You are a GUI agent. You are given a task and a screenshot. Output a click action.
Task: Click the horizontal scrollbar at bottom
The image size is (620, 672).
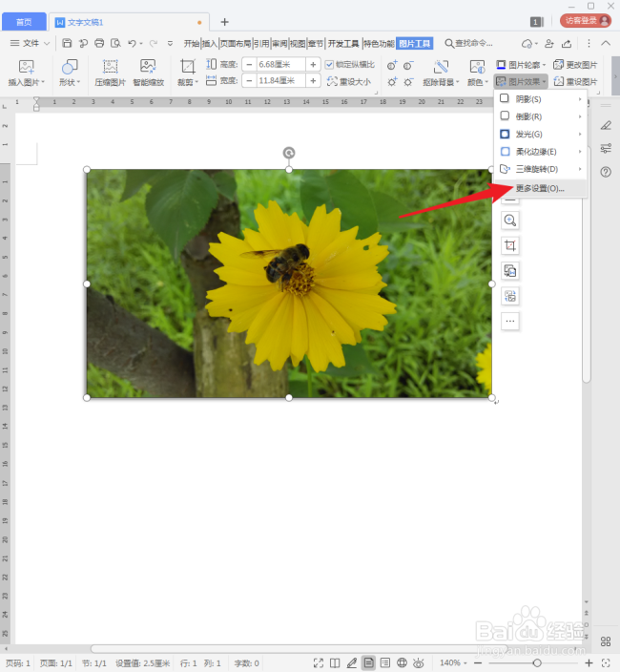tap(299, 649)
